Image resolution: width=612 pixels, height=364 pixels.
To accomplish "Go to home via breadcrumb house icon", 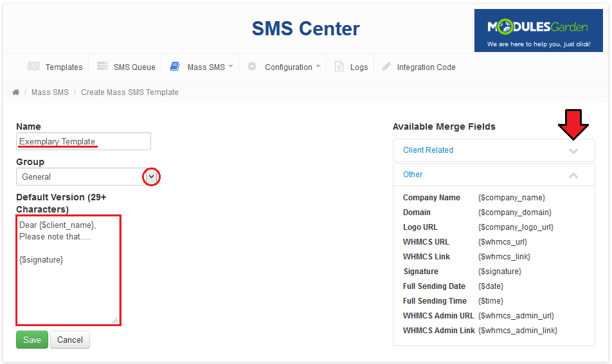I will (16, 92).
